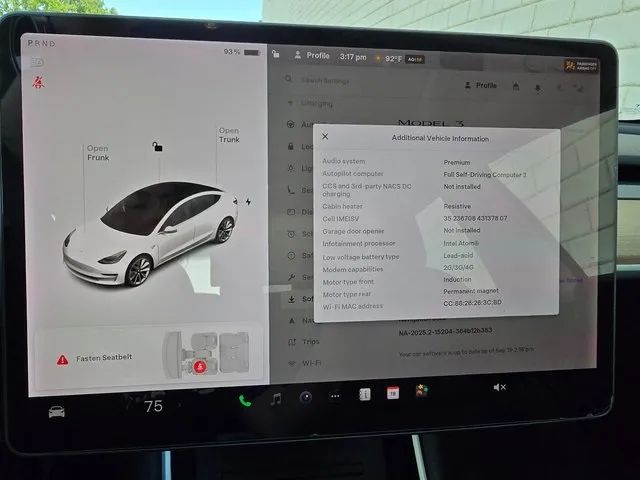640x480 pixels.
Task: Tap the car controls icon in bottom bar
Action: pos(56,412)
